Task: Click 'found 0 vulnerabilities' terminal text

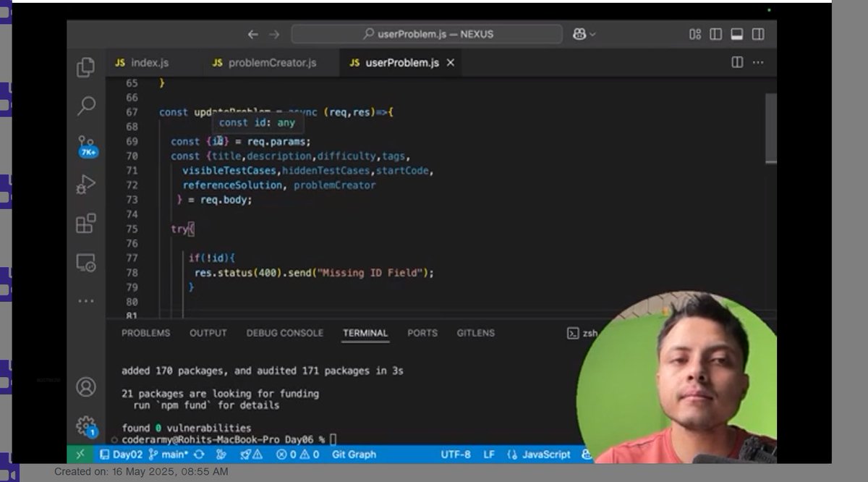Action: [x=187, y=428]
